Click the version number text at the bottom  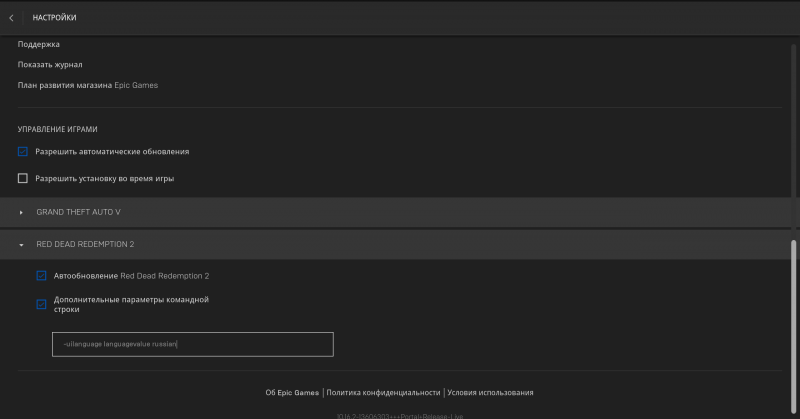pyautogui.click(x=400, y=415)
